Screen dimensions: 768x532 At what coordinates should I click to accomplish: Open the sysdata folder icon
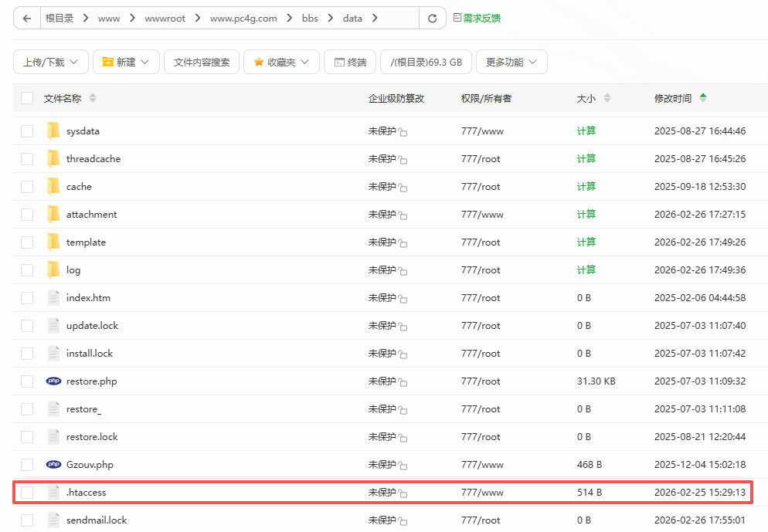53,131
